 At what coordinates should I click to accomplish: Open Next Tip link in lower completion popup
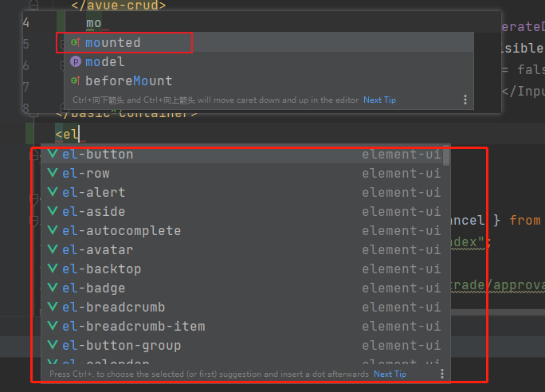pos(390,374)
